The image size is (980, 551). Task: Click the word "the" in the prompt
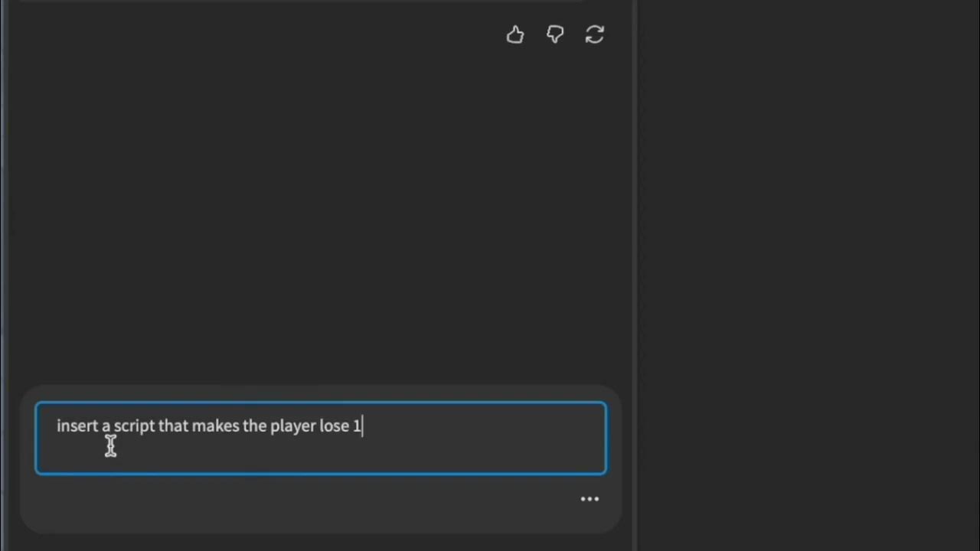[x=254, y=425]
